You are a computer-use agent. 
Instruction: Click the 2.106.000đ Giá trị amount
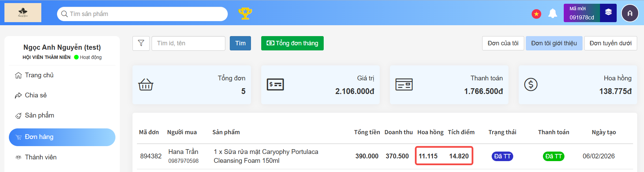355,92
